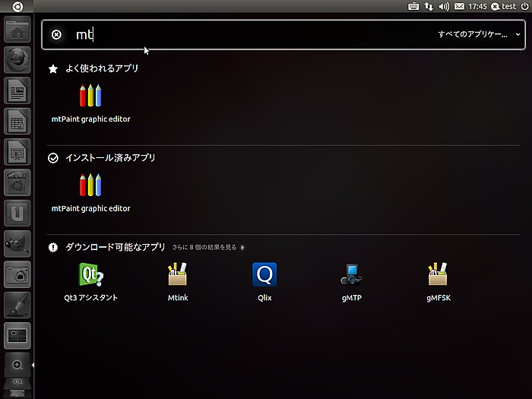Open the applications lens magnifier icon
Screen dimensions: 532x399
17,365
